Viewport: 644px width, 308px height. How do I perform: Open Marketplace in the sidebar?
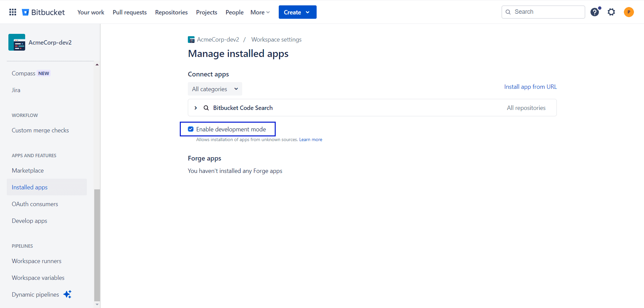click(28, 171)
